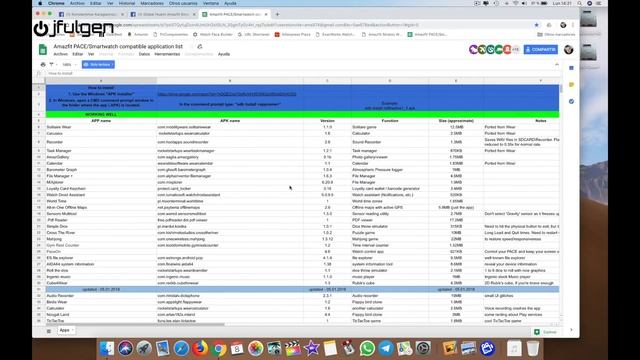
Task: Open the Archivo menu in Sheets
Action: (60, 54)
